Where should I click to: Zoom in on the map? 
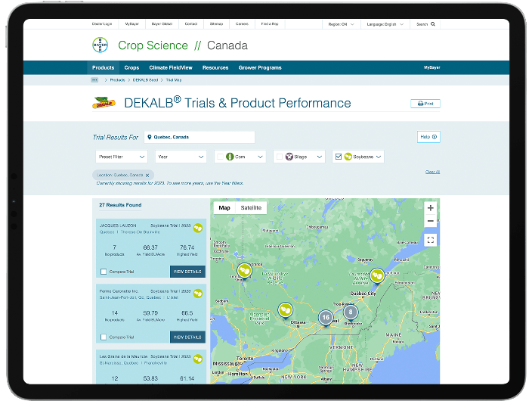[x=431, y=208]
